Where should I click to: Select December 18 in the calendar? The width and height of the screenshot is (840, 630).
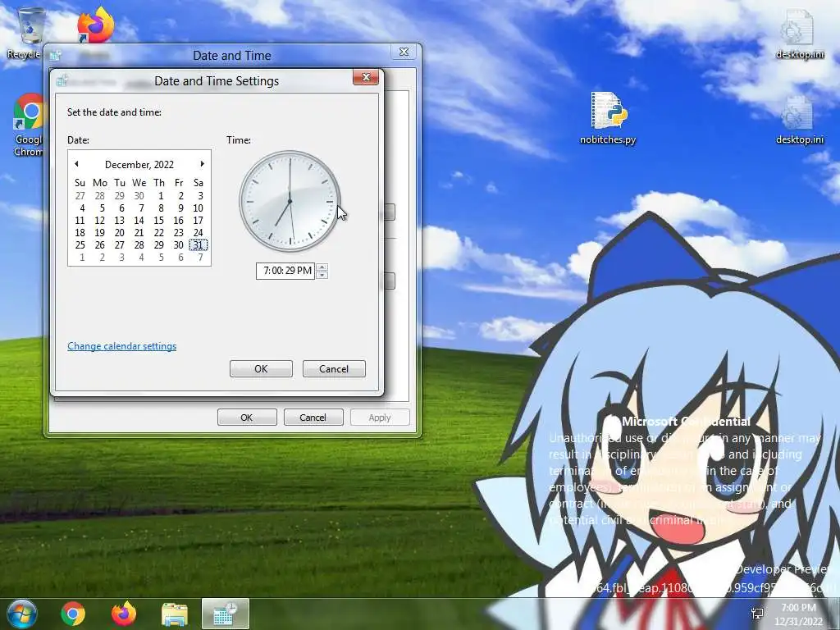click(80, 232)
